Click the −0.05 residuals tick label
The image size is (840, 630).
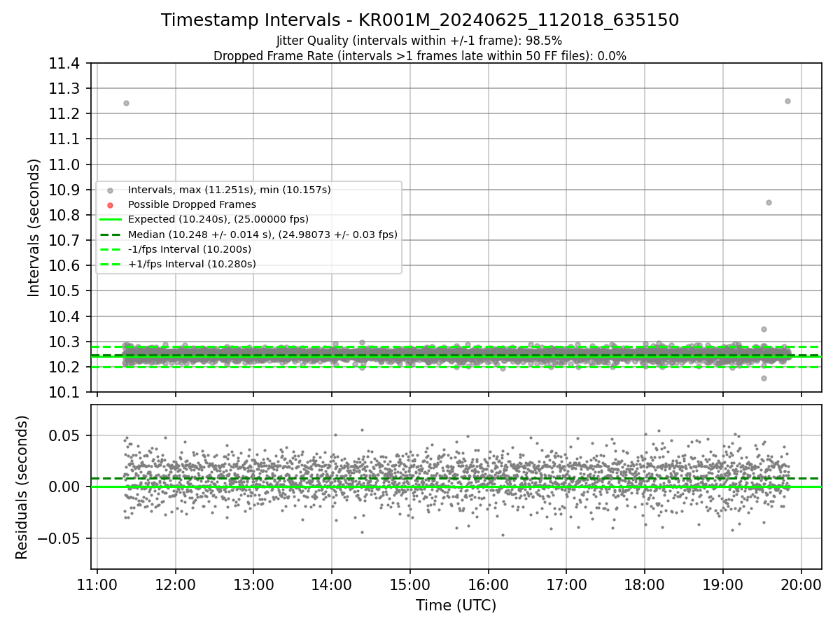point(58,538)
